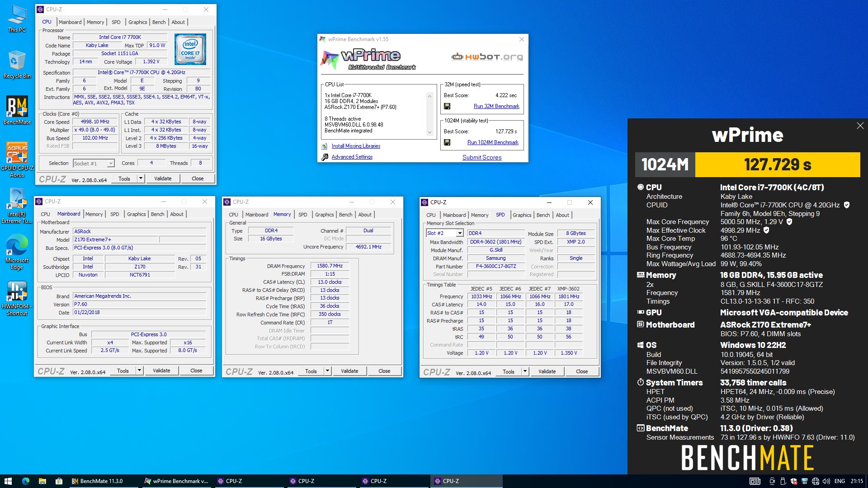Expand Tools arrow in the CPU tab window
868x488 pixels.
(141, 178)
